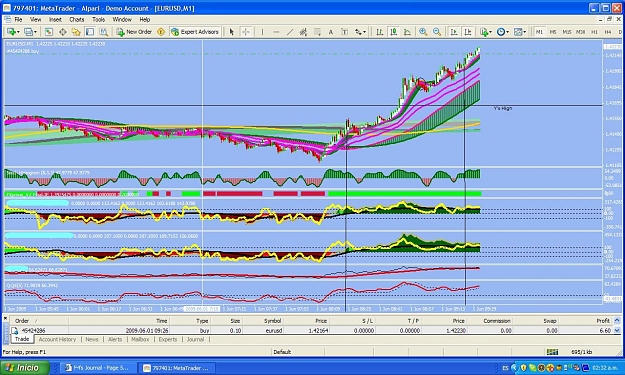Select the M1 timeframe button
This screenshot has height=375, width=625.
point(539,32)
